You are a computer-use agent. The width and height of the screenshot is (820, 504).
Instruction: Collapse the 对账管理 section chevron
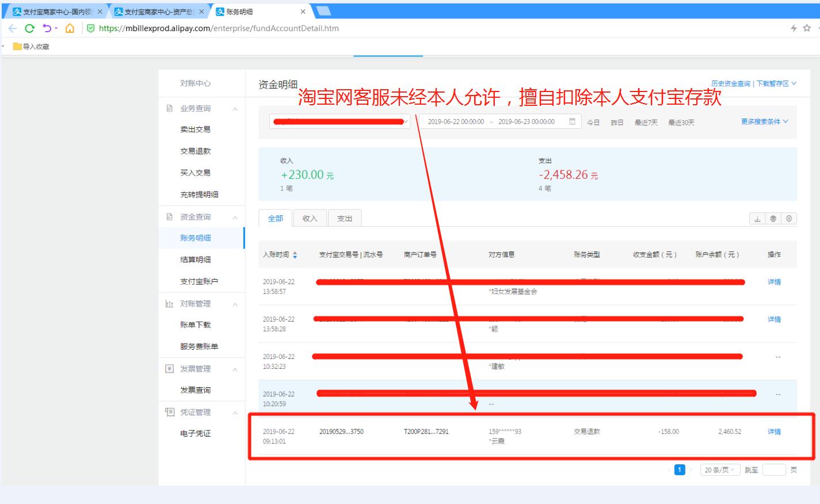pyautogui.click(x=235, y=304)
